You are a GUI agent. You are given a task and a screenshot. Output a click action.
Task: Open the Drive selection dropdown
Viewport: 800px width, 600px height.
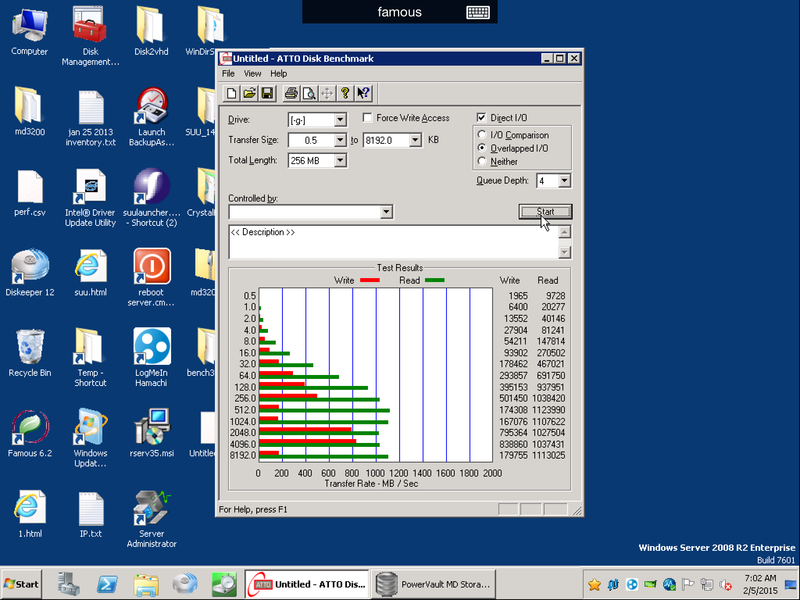point(340,119)
